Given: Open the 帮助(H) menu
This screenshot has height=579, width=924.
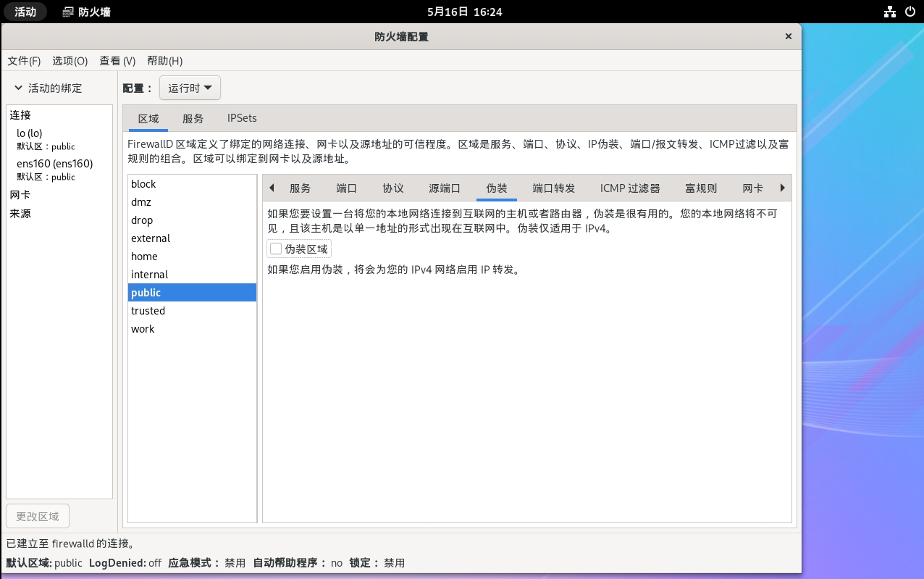Looking at the screenshot, I should tap(164, 61).
